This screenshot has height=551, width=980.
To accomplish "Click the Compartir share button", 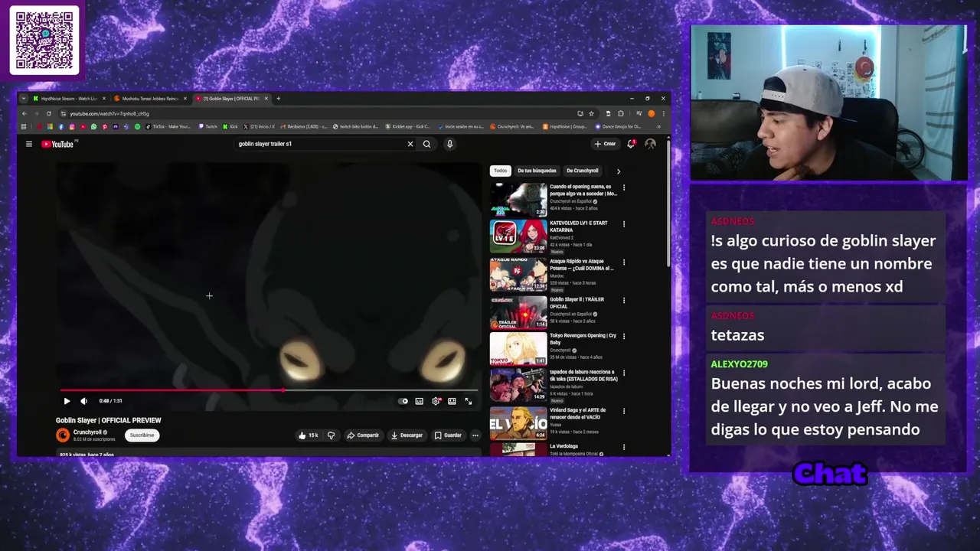I will pos(363,435).
